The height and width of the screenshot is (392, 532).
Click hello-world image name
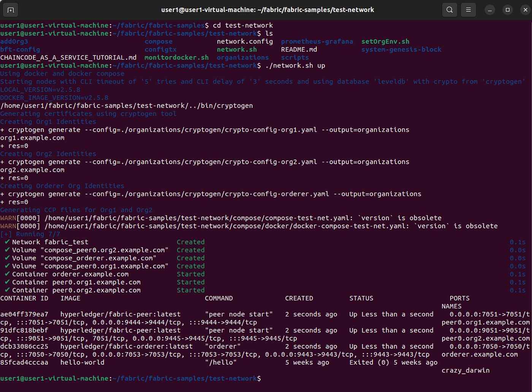point(82,362)
